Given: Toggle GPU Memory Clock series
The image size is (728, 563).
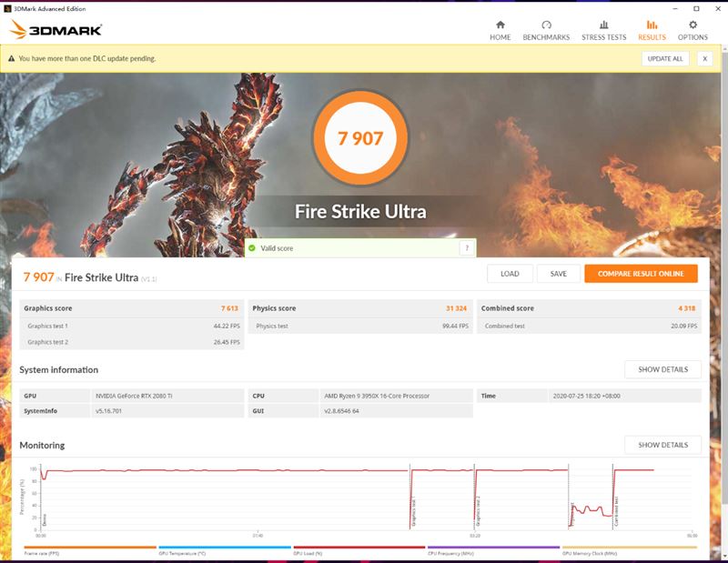Looking at the screenshot, I should 630,551.
